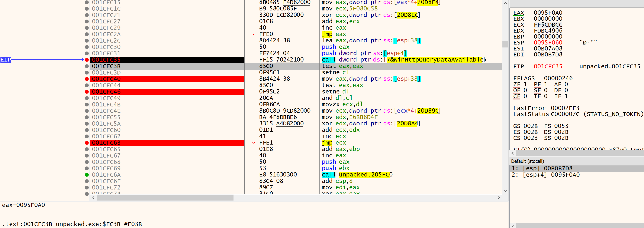Select the ESI register value 00B07A08
The image size is (644, 228).
pos(548,49)
